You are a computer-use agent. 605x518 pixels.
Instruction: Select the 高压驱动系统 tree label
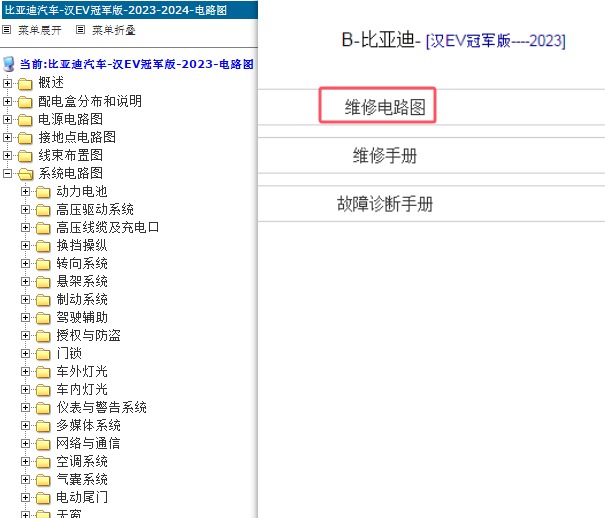pos(95,209)
